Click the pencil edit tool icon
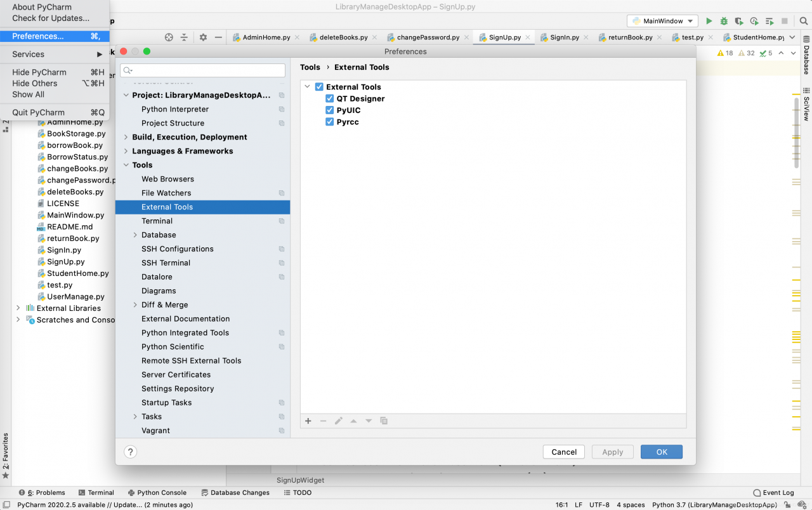Viewport: 812px width, 510px height. (338, 421)
